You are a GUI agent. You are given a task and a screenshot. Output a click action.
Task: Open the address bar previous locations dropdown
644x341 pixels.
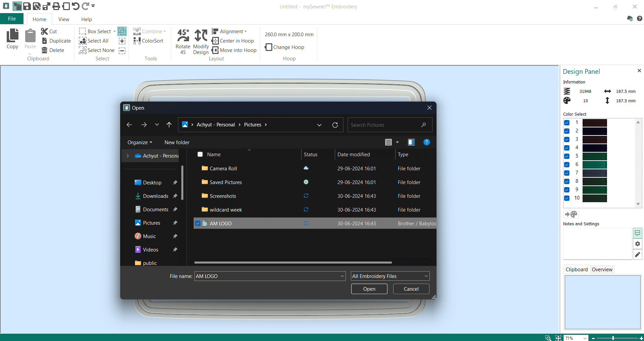point(319,125)
